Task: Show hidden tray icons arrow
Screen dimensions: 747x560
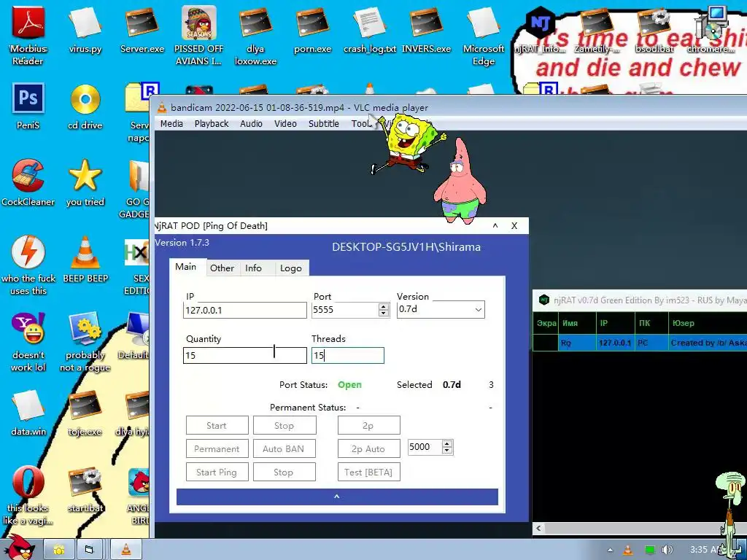Action: tap(611, 550)
